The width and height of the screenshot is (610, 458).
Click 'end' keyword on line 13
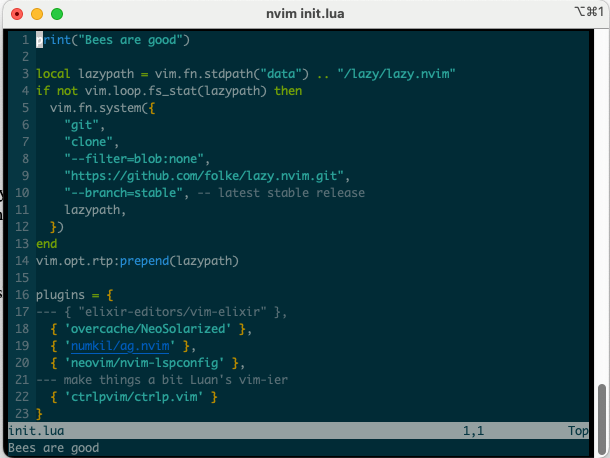[47, 244]
